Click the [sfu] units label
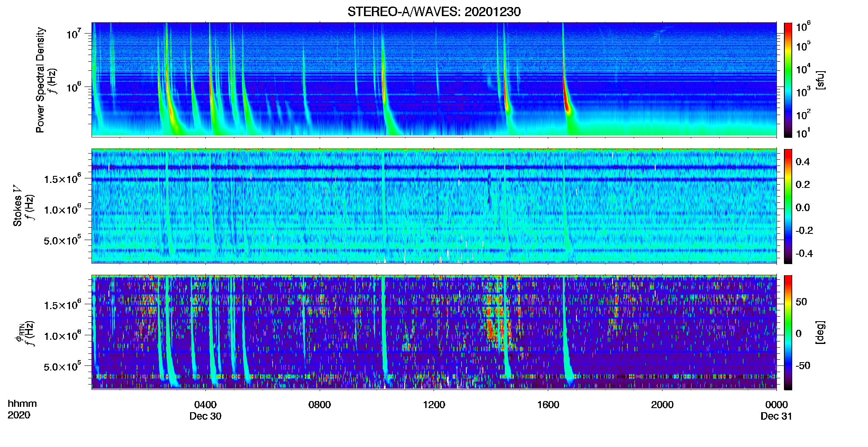 click(820, 80)
